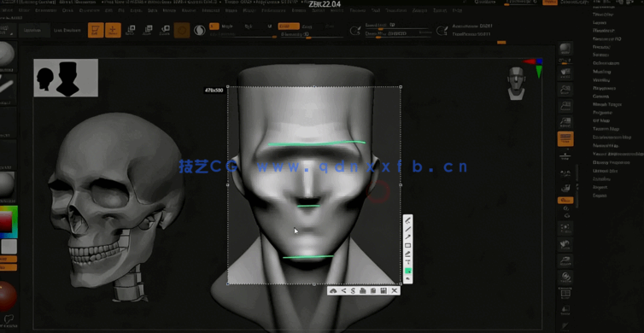Select the line tool in screenshot toolbar
Image resolution: width=644 pixels, height=333 pixels.
pyautogui.click(x=408, y=229)
